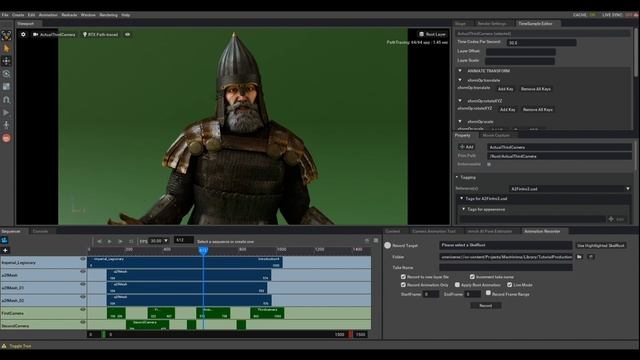Toggle the viewport eye display icon
Image resolution: width=640 pixels, height=360 pixels.
pyautogui.click(x=128, y=35)
